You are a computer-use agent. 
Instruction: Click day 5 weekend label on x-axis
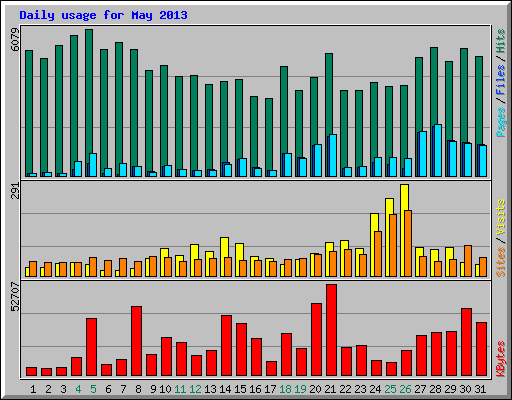coord(93,389)
